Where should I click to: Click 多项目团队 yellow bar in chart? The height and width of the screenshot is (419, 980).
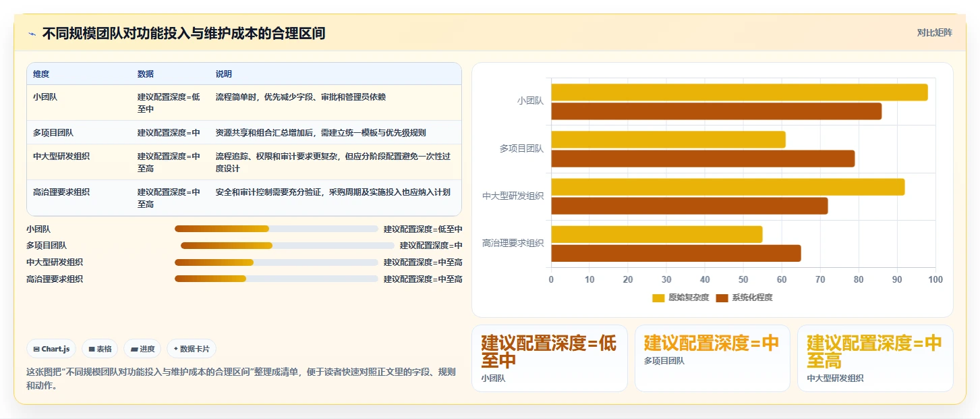click(668, 140)
